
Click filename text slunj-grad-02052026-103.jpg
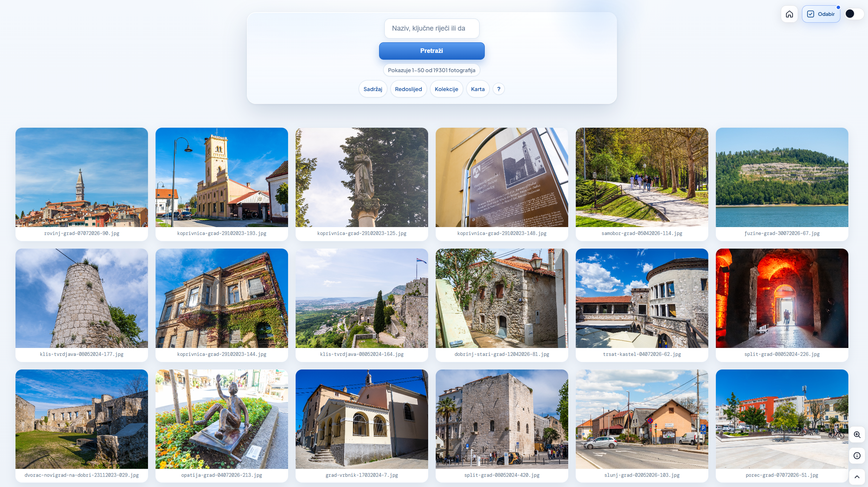click(642, 475)
